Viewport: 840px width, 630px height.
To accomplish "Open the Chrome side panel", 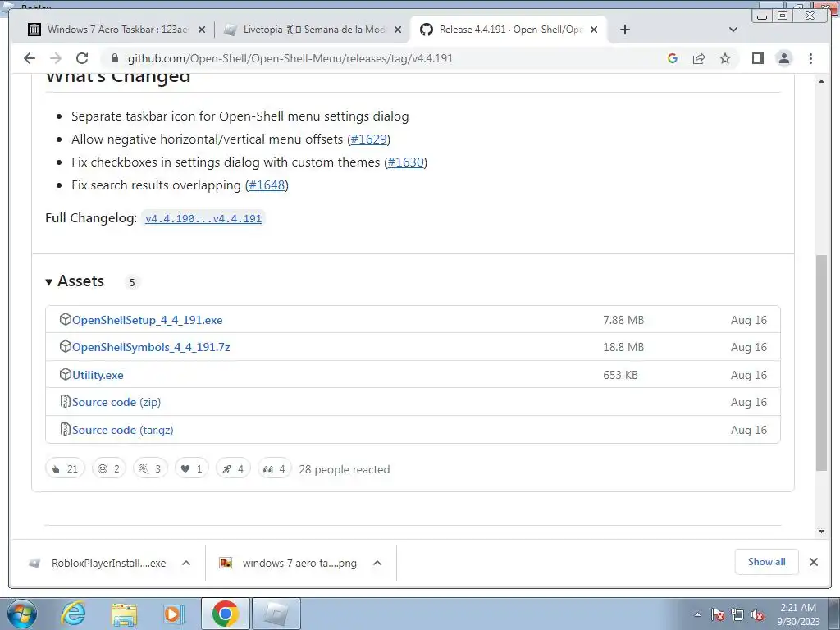I will (757, 58).
